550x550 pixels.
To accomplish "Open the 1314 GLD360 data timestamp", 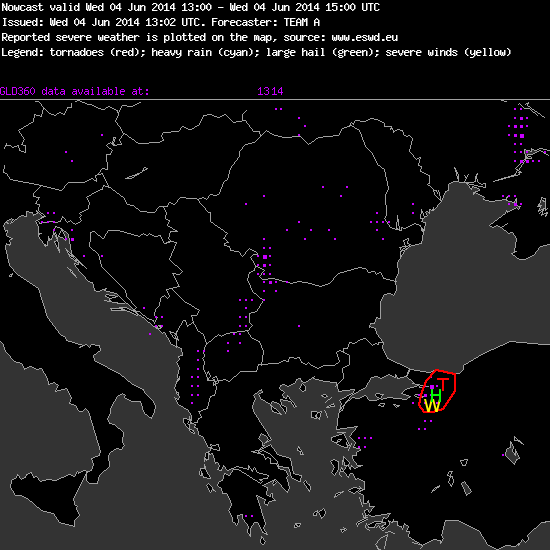I will coord(270,91).
